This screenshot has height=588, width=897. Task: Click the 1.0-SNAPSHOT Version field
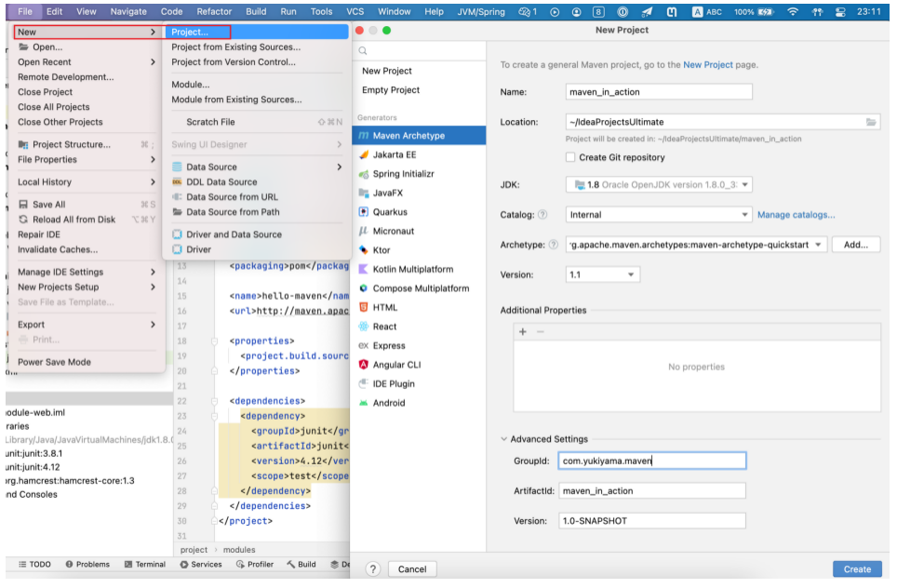652,520
